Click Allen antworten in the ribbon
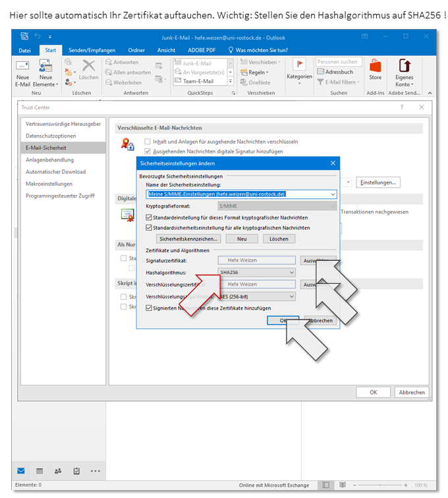This screenshot has height=498, width=448. (x=128, y=72)
